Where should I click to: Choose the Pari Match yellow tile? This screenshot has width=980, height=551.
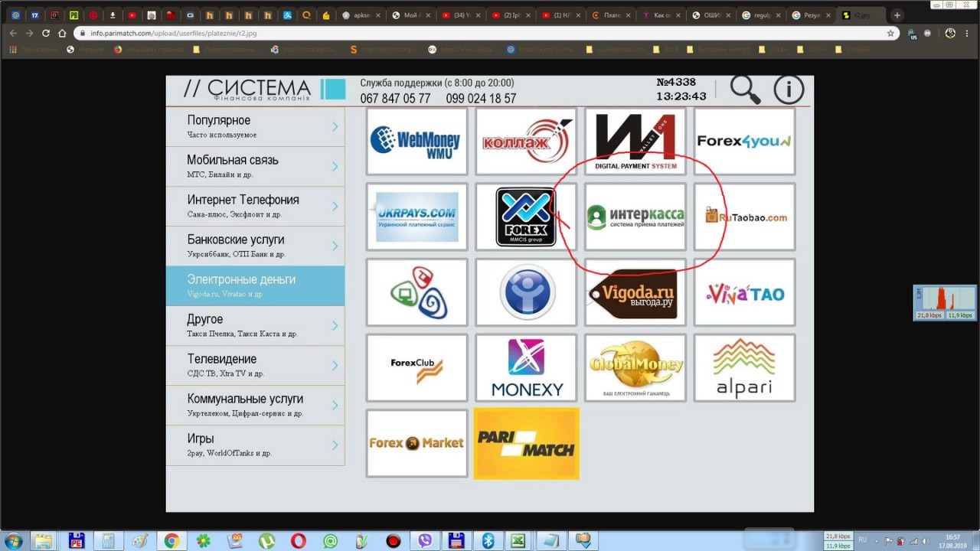click(x=526, y=443)
